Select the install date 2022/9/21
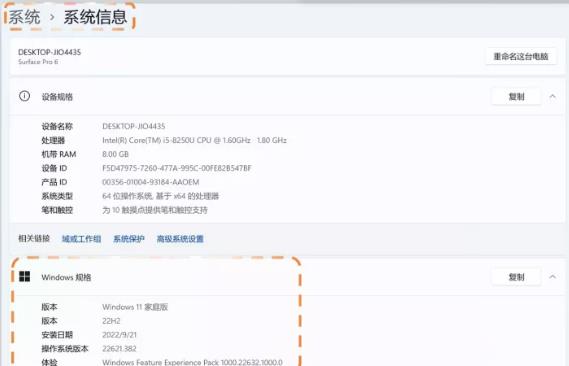The width and height of the screenshot is (569, 366). point(119,335)
